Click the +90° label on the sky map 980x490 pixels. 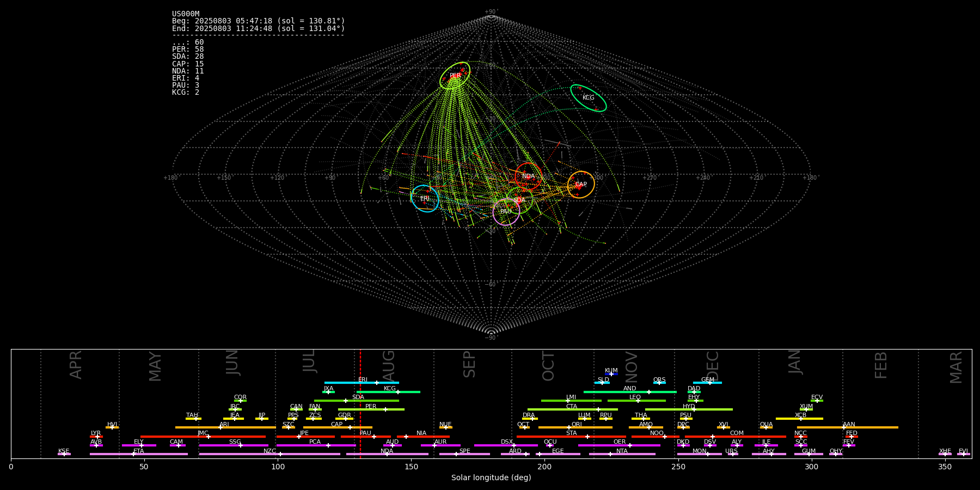491,11
